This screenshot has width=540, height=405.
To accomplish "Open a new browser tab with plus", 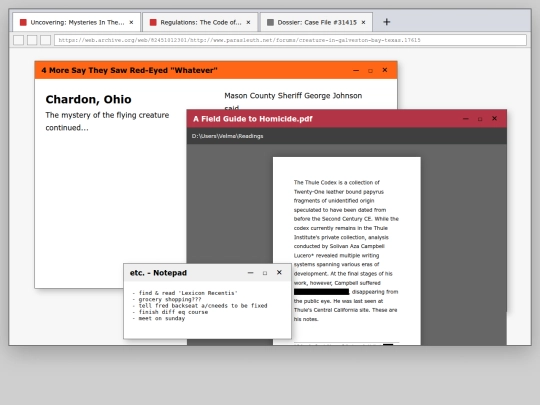I will click(x=387, y=22).
